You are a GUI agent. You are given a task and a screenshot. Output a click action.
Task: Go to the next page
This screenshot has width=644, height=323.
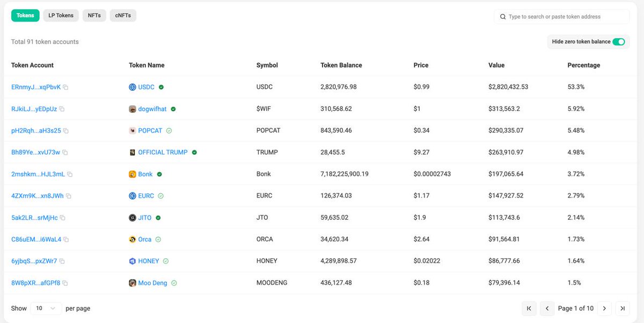604,308
